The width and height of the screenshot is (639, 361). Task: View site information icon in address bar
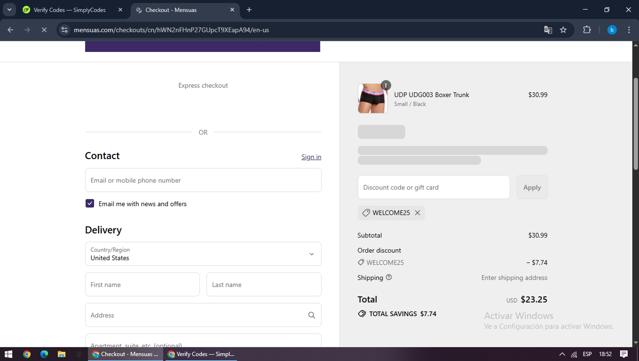64,30
